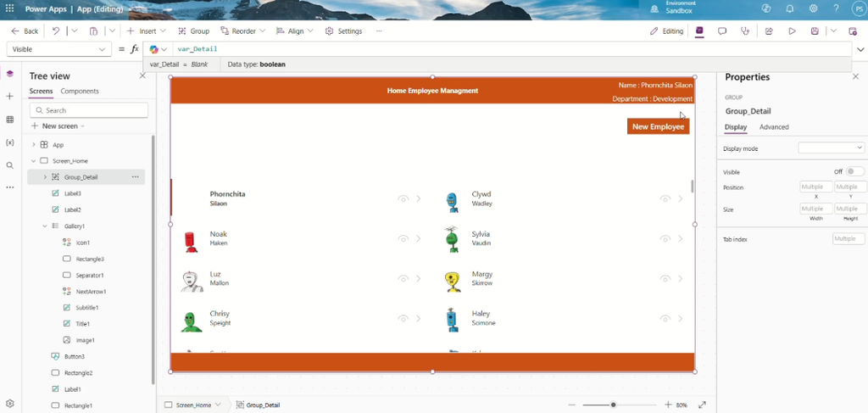Open the Search icon in sidebar

(9, 165)
